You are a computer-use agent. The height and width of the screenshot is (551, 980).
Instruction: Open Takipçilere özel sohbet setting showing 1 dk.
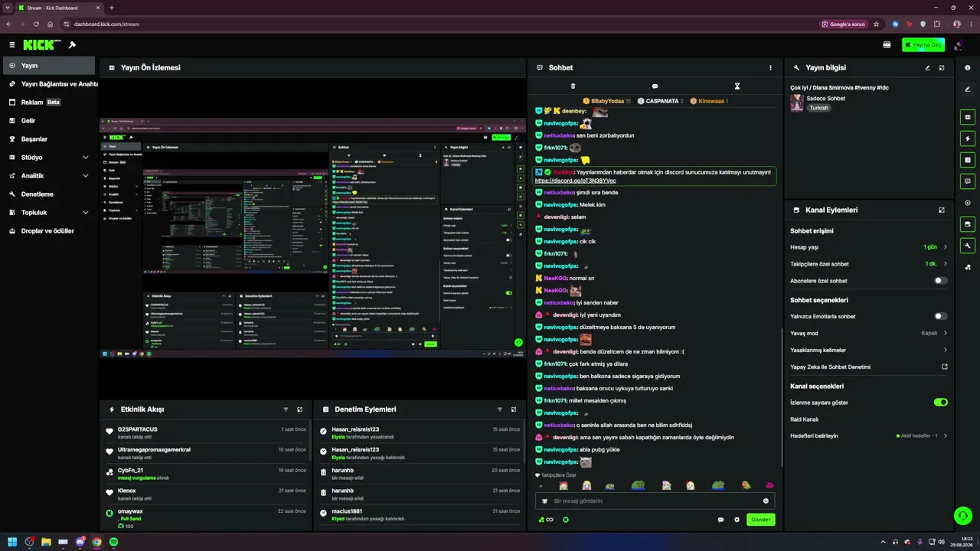(x=869, y=264)
